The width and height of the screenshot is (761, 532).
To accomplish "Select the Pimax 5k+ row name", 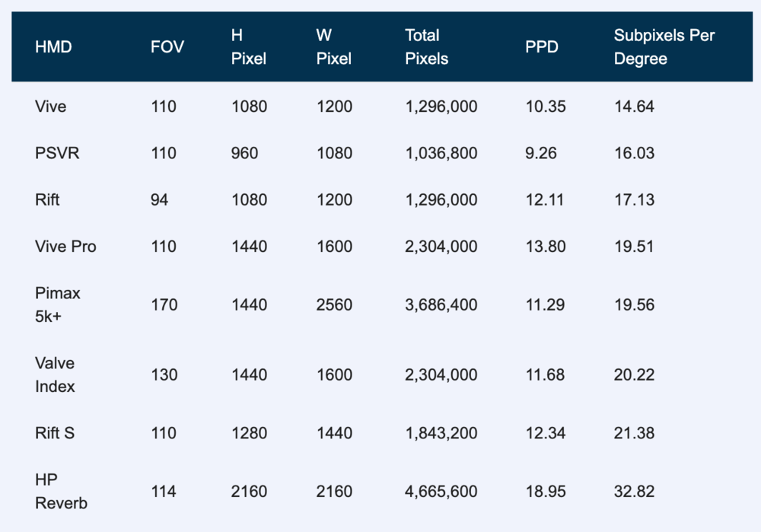I will (x=58, y=304).
